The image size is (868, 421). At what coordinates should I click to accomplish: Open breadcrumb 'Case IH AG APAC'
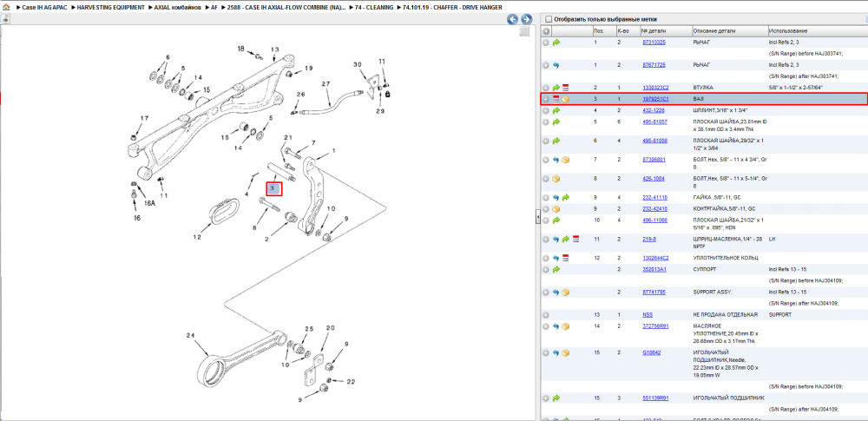point(44,8)
